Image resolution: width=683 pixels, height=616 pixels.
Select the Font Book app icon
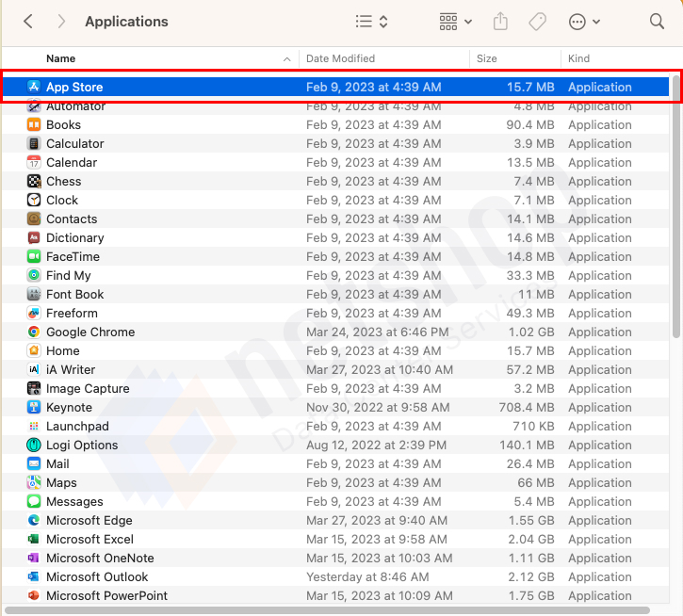34,294
